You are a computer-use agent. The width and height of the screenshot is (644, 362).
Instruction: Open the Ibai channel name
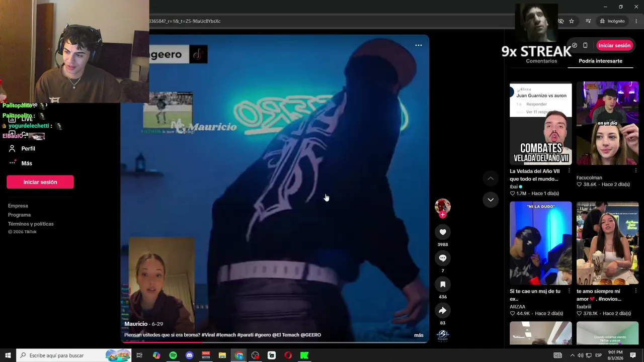pos(514,187)
